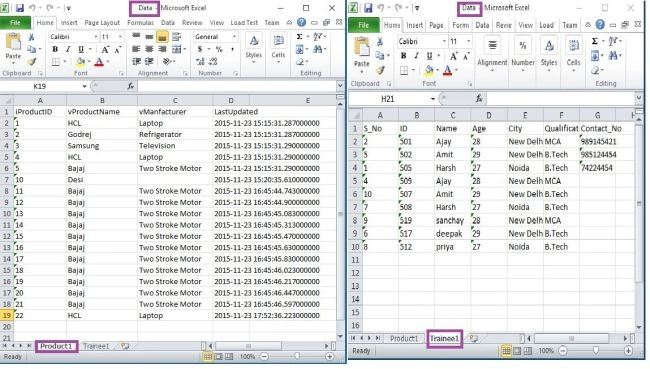Open the K19 Name Box dropdown

click(84, 86)
